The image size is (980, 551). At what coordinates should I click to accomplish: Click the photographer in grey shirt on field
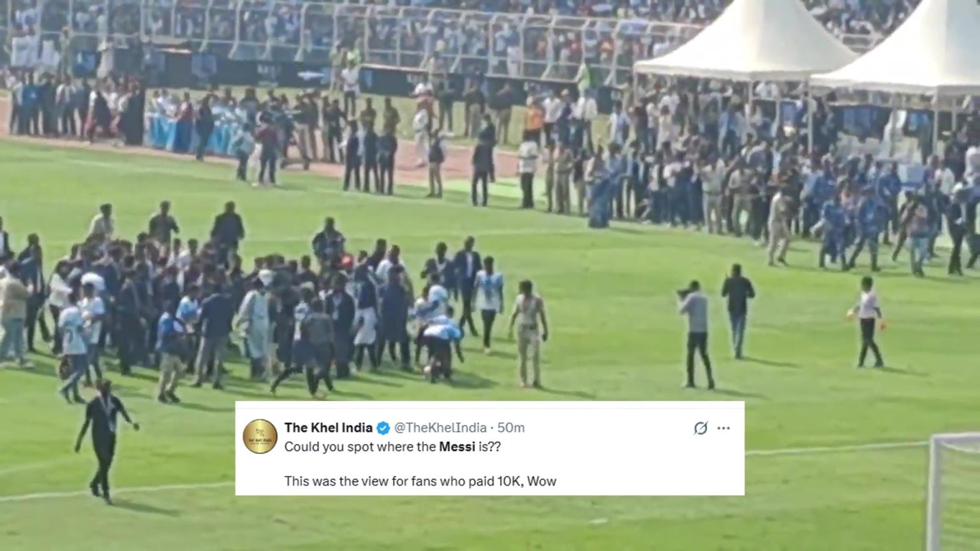tap(695, 335)
